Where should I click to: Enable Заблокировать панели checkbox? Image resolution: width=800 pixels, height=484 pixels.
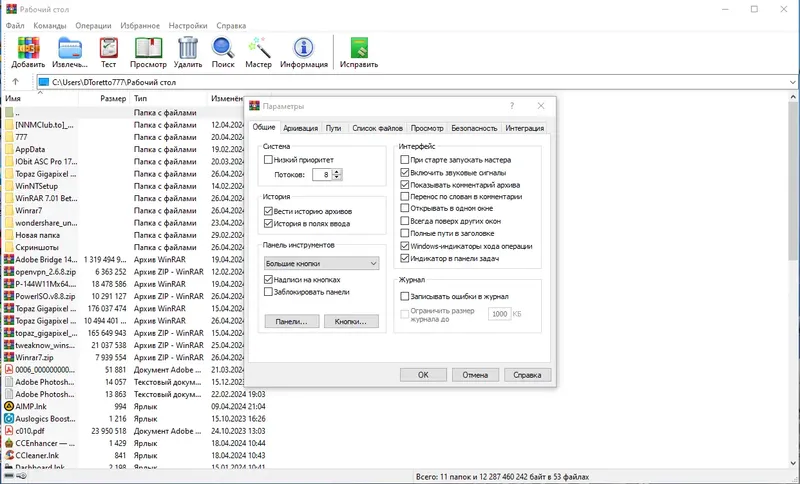[x=268, y=292]
